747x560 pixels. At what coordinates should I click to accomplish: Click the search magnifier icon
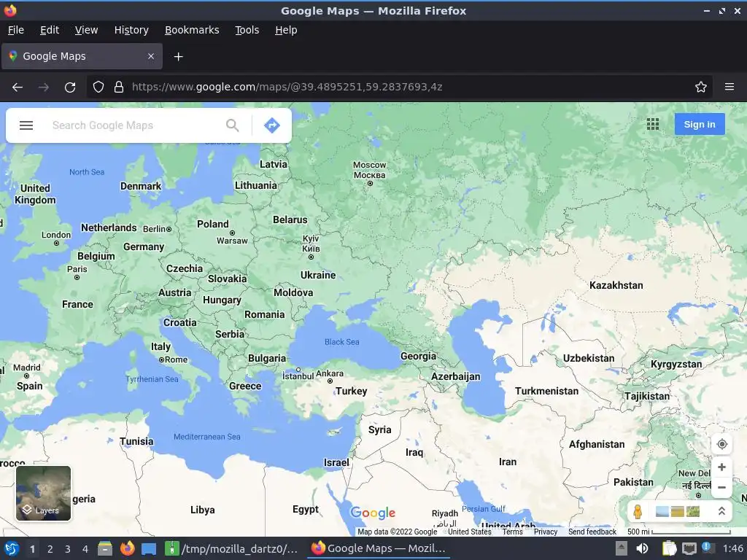pyautogui.click(x=233, y=125)
